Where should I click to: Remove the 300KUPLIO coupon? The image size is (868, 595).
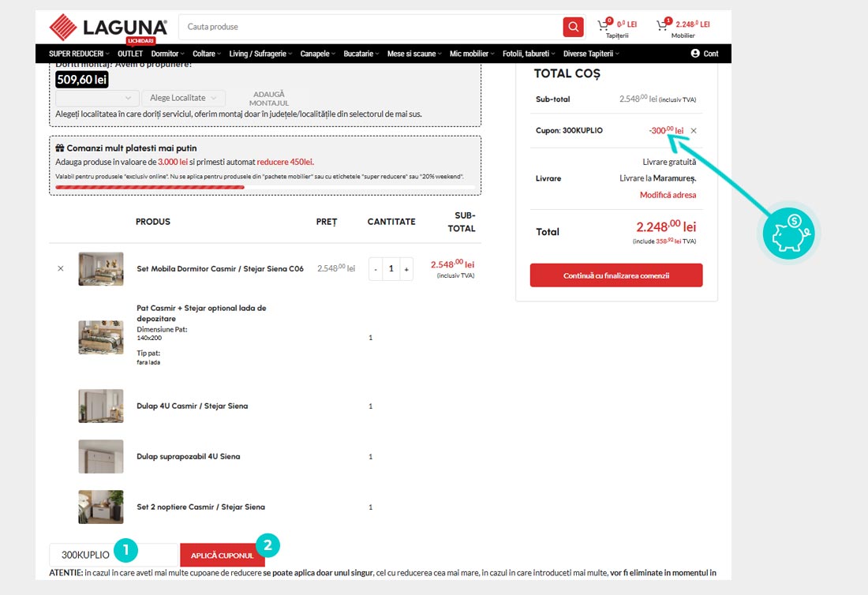[694, 131]
